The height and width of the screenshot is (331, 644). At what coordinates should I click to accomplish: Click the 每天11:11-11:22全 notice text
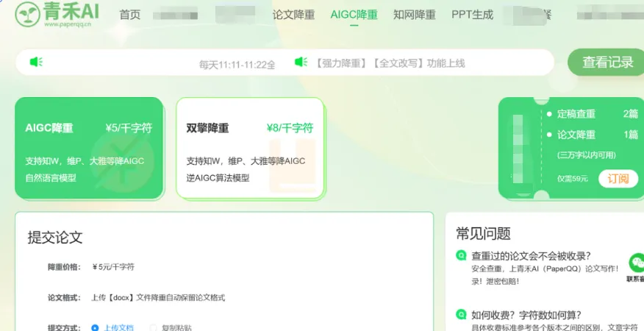pyautogui.click(x=237, y=65)
